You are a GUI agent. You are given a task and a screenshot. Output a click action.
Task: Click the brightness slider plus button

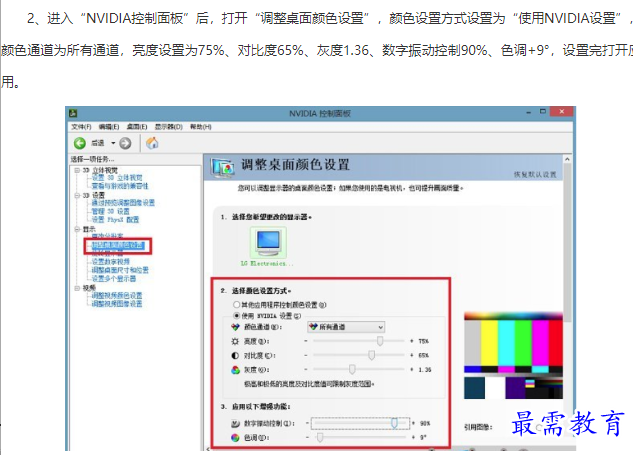[412, 341]
